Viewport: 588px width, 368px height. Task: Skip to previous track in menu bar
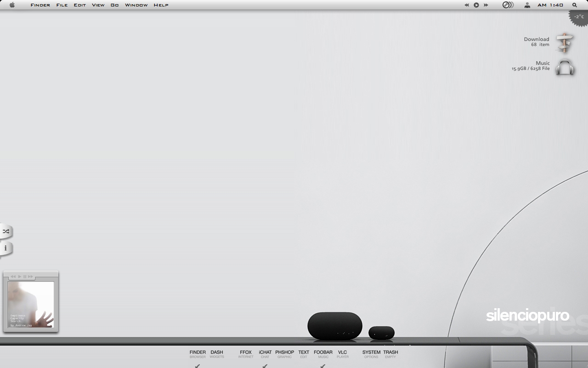(x=467, y=5)
